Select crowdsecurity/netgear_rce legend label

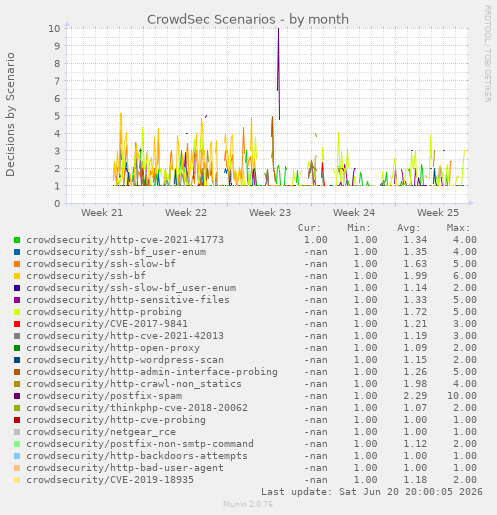click(x=101, y=432)
